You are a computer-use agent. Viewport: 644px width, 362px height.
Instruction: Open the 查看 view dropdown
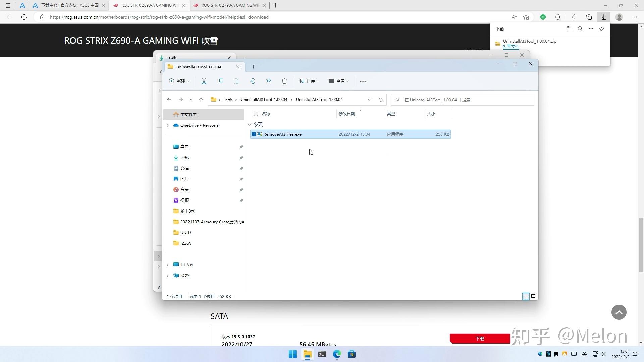coord(339,81)
